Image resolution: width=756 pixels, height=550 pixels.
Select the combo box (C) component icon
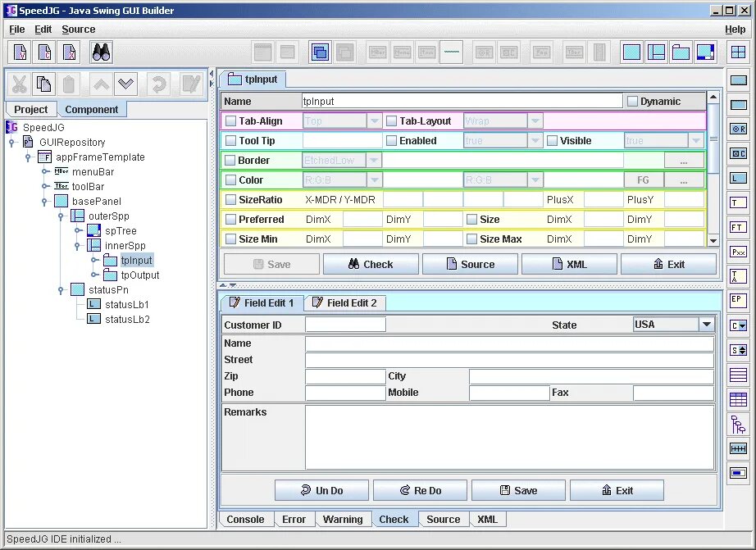coord(738,325)
